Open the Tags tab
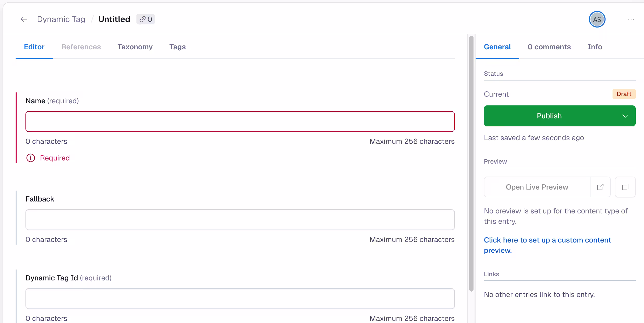 (x=178, y=47)
